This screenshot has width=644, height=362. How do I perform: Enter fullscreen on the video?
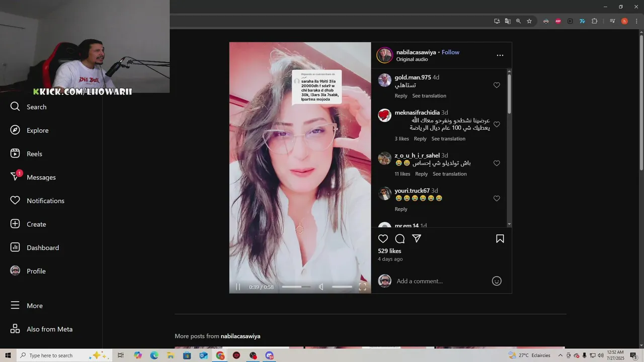coord(362,287)
